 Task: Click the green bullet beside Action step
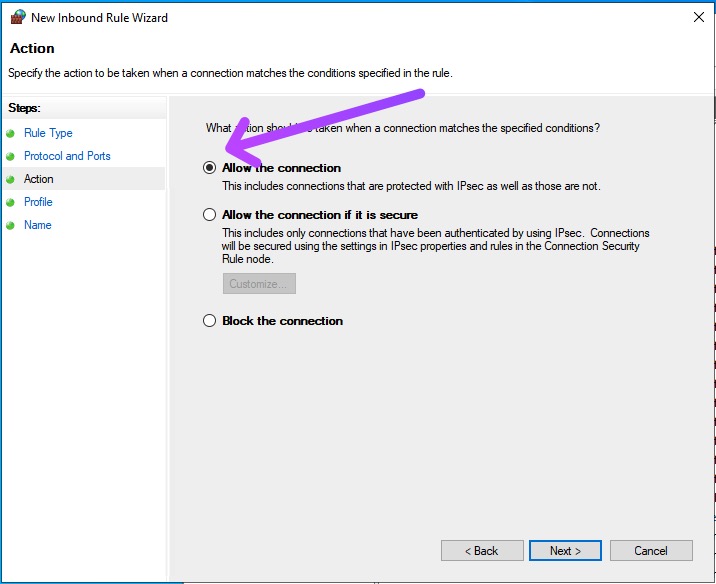(x=11, y=179)
